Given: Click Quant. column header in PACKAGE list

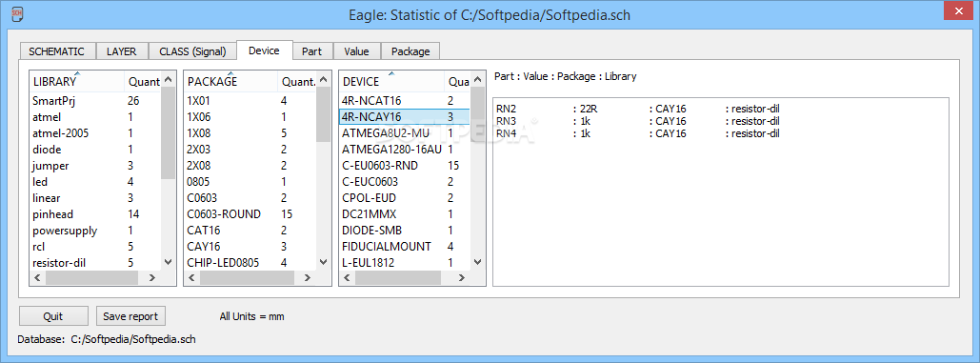Looking at the screenshot, I should (297, 81).
